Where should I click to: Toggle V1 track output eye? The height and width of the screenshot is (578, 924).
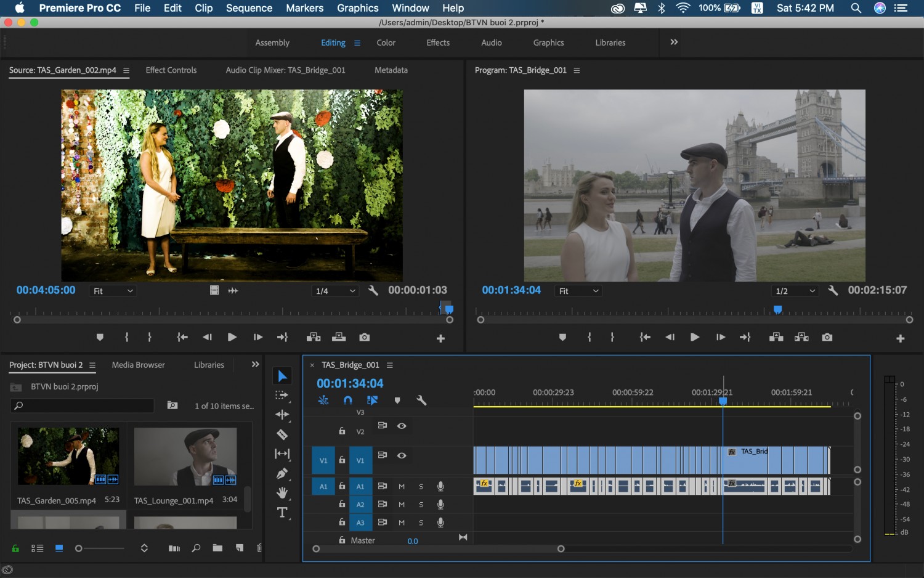click(x=402, y=455)
